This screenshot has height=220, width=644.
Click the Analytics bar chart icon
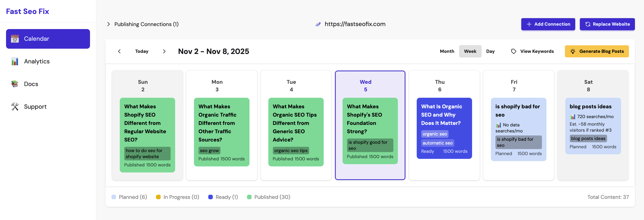(x=15, y=61)
